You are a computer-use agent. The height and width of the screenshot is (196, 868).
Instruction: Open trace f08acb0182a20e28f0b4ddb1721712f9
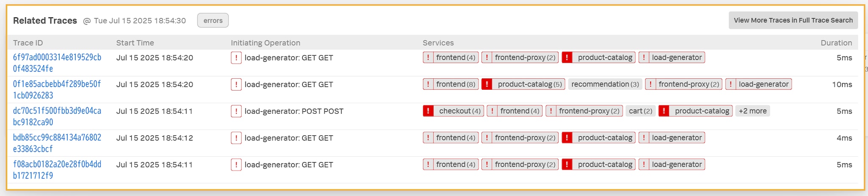pyautogui.click(x=57, y=170)
